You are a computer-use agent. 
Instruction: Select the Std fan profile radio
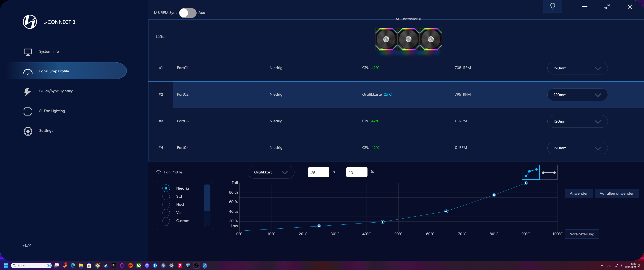(166, 196)
